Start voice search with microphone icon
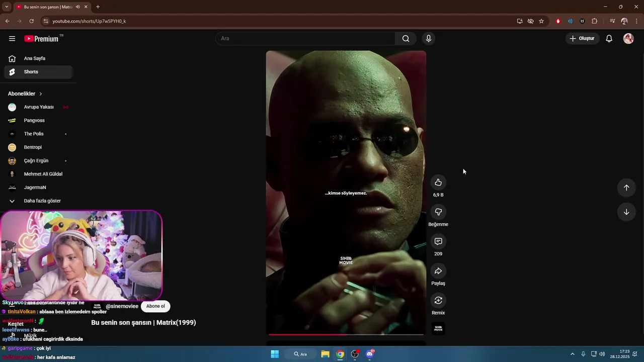Screen dimensions: 644x362 point(429,39)
